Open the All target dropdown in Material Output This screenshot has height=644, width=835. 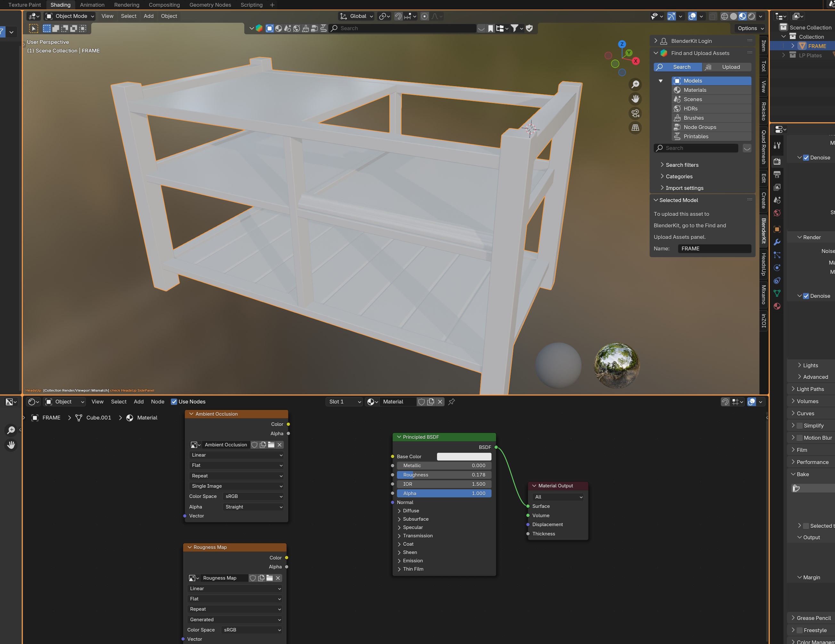point(558,497)
